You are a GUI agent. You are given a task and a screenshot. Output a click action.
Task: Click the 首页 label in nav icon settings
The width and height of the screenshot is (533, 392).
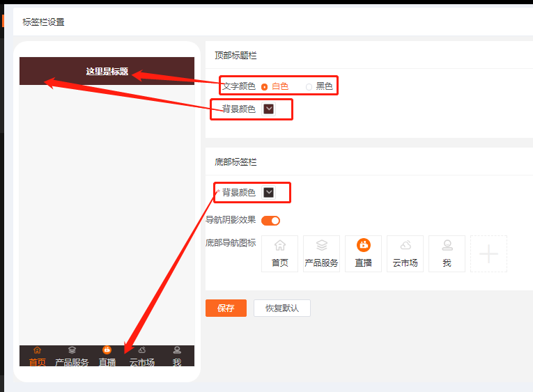pyautogui.click(x=280, y=263)
